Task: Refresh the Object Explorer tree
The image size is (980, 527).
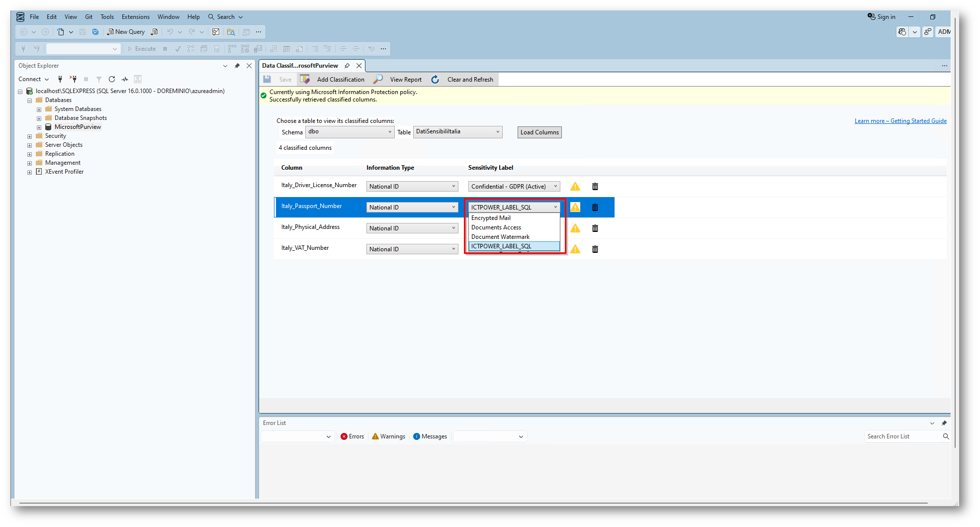Action: [x=112, y=79]
